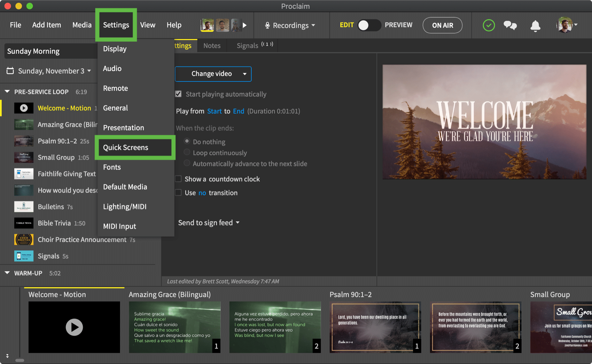
Task: Choose Audio from Settings menu
Action: tap(136, 69)
